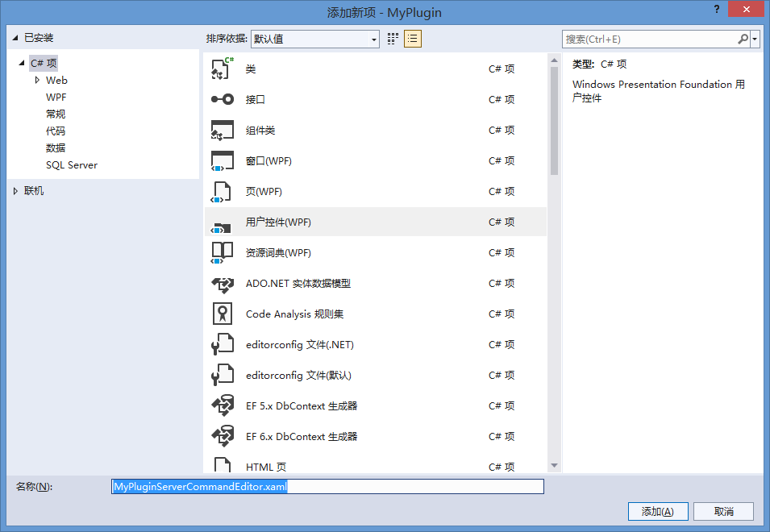Viewport: 770px width, 532px height.
Task: Pick the Code Analysis 规则集 icon
Action: 223,314
